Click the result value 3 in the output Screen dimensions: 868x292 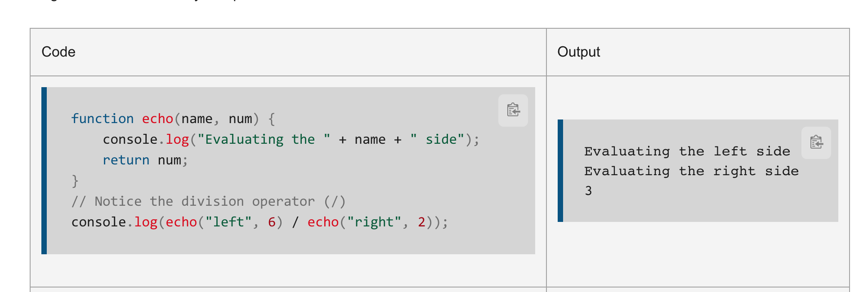click(588, 190)
